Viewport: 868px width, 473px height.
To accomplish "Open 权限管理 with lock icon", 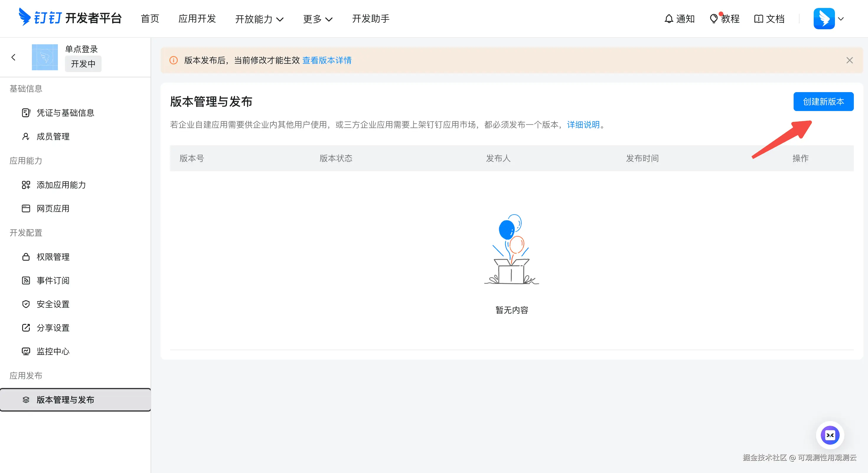I will coord(53,257).
